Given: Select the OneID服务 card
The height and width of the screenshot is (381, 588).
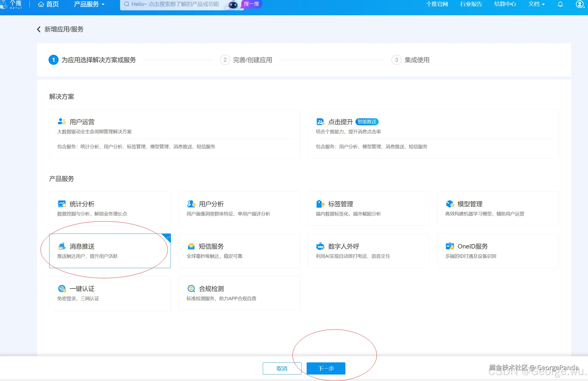Looking at the screenshot, I should click(498, 251).
